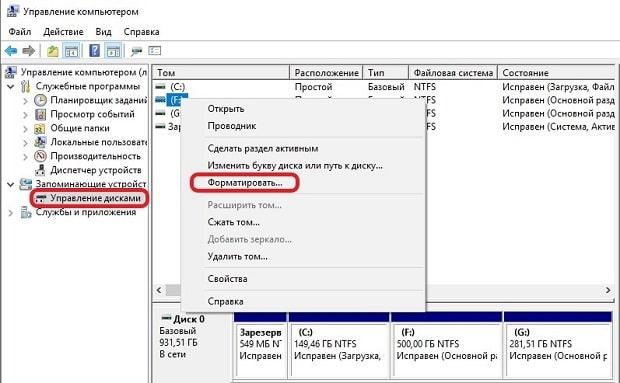Collapse the Служебные программы node
The height and width of the screenshot is (383, 620).
pyautogui.click(x=11, y=87)
